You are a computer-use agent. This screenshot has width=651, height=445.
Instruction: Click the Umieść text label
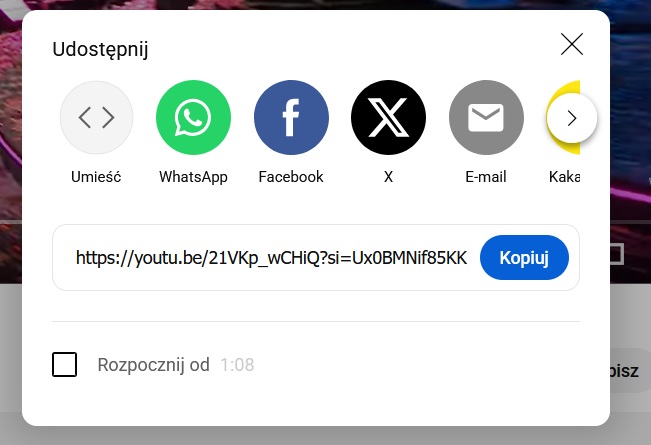tap(96, 177)
